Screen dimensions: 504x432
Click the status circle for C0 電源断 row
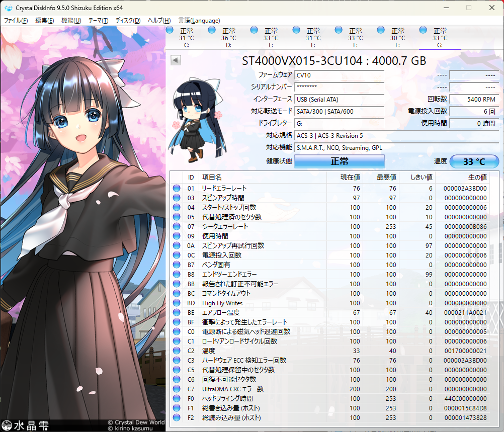(177, 331)
